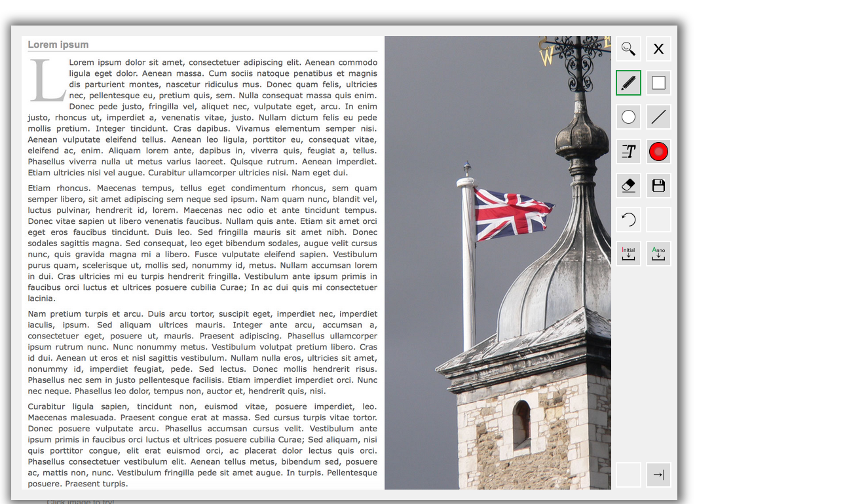Click paragraph starting 'Curabitur ligula sapien'
Image resolution: width=866 pixels, height=504 pixels.
point(202,445)
